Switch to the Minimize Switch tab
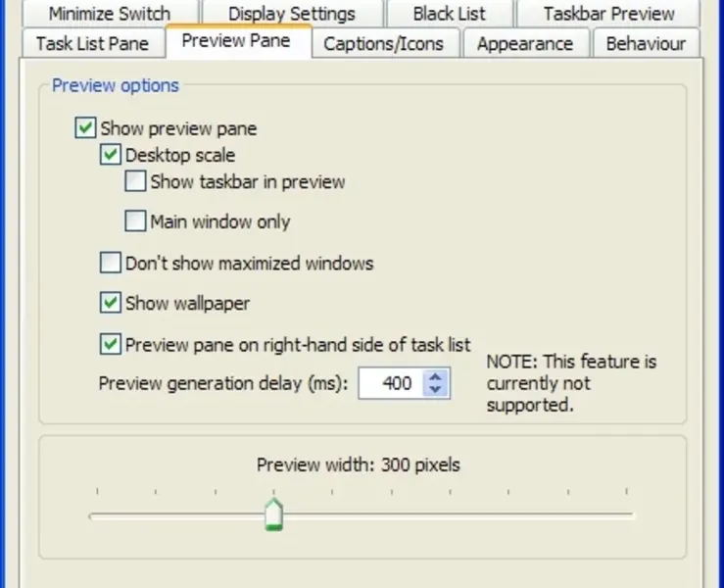This screenshot has width=724, height=588. (109, 14)
